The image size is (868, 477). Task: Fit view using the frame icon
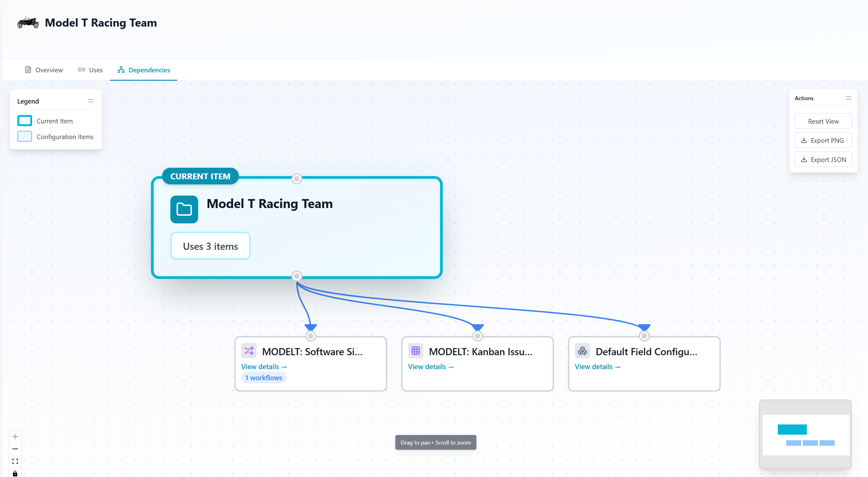15,461
